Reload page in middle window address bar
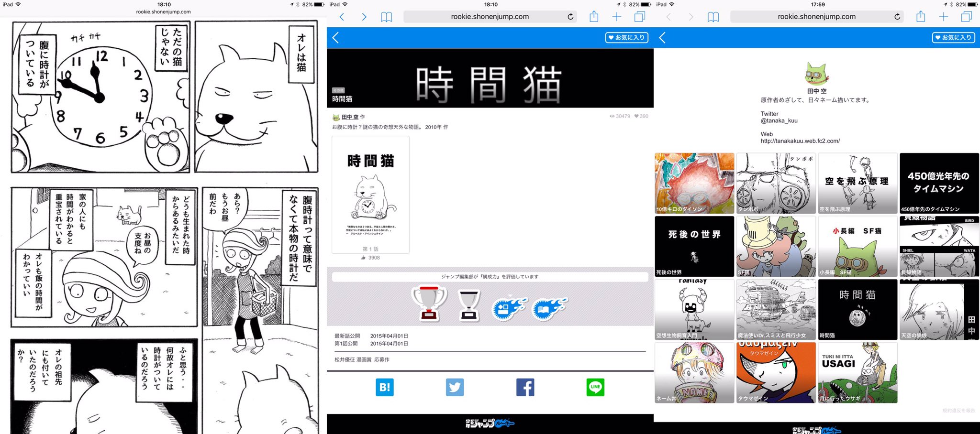 pyautogui.click(x=570, y=17)
